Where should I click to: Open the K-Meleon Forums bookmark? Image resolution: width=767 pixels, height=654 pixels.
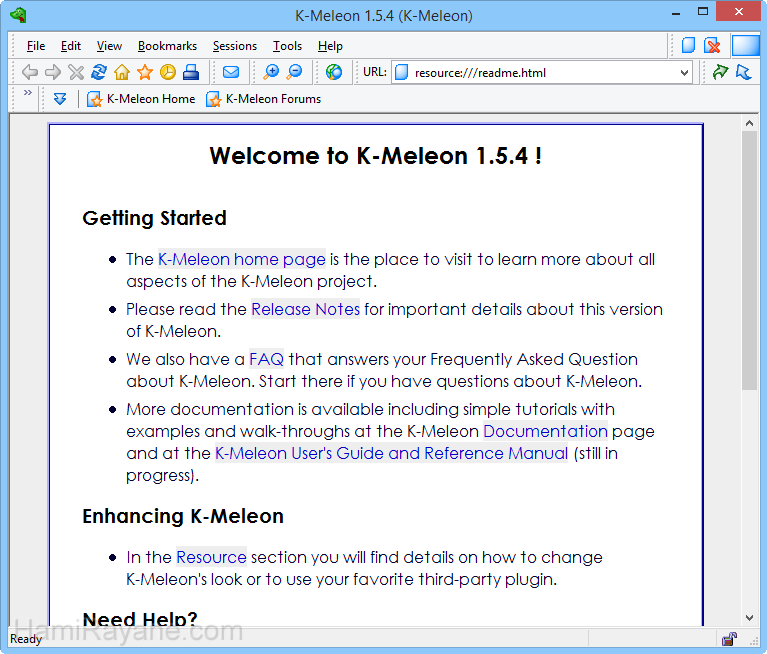[264, 99]
